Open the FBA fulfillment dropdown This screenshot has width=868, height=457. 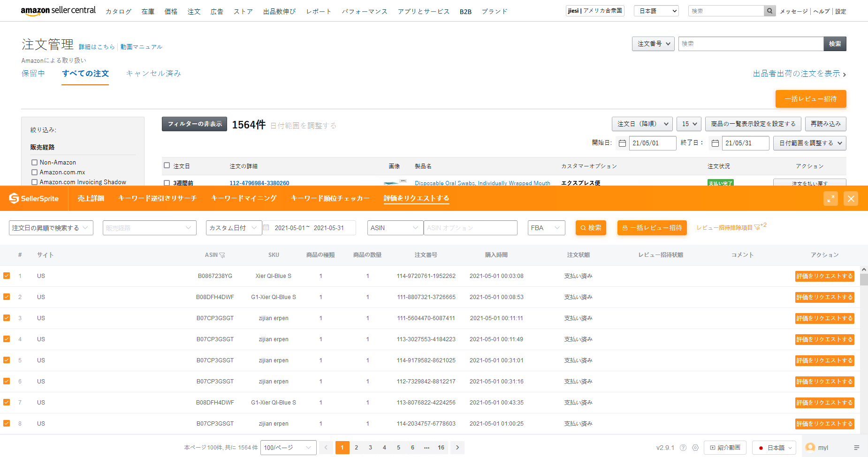(x=546, y=228)
